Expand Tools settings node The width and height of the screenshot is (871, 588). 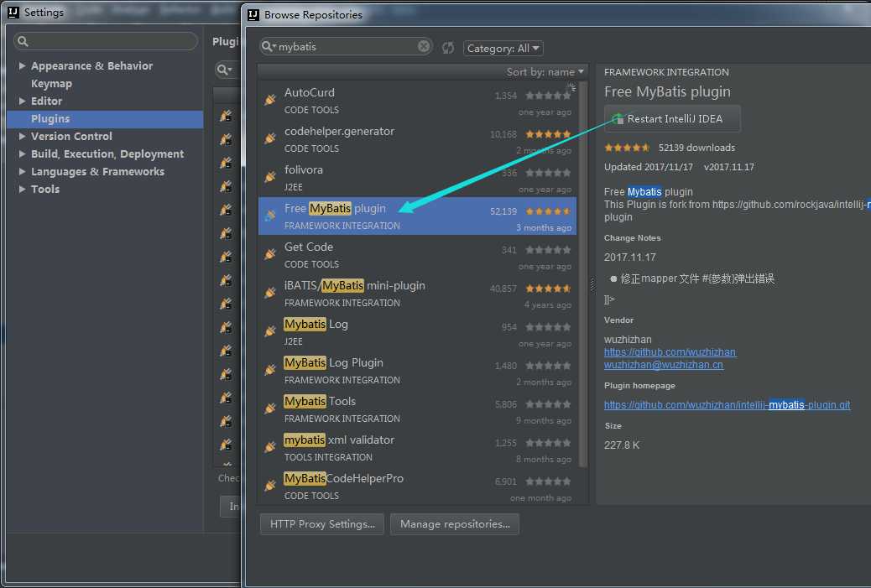pos(22,189)
